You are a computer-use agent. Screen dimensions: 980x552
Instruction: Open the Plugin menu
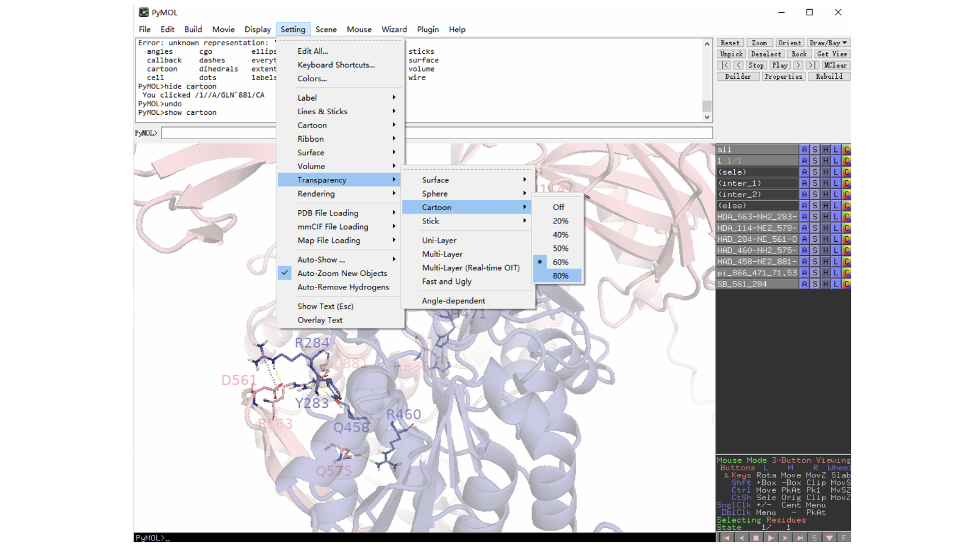click(428, 29)
